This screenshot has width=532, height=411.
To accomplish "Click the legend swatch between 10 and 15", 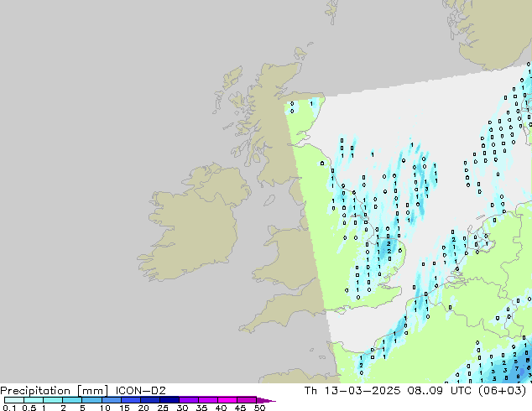I will [x=111, y=400].
